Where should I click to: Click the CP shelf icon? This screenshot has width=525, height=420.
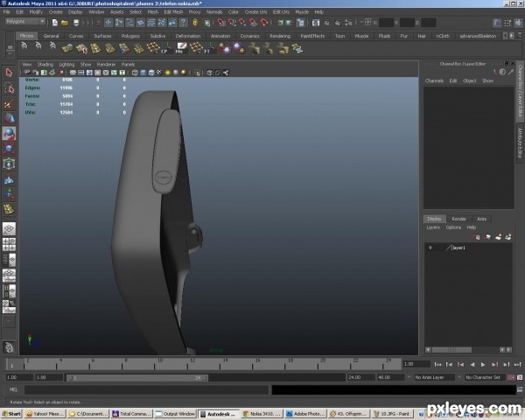(x=165, y=49)
